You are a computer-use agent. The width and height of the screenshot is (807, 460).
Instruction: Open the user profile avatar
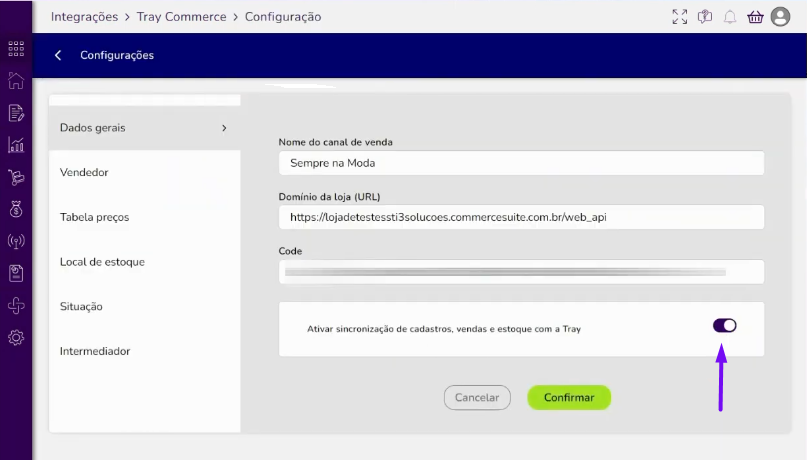(x=780, y=17)
